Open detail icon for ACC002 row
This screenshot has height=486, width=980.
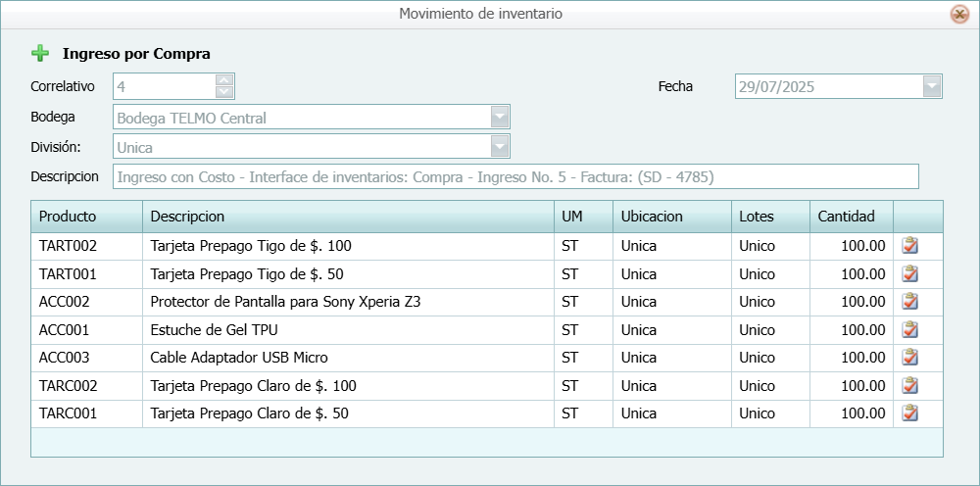[x=910, y=302]
